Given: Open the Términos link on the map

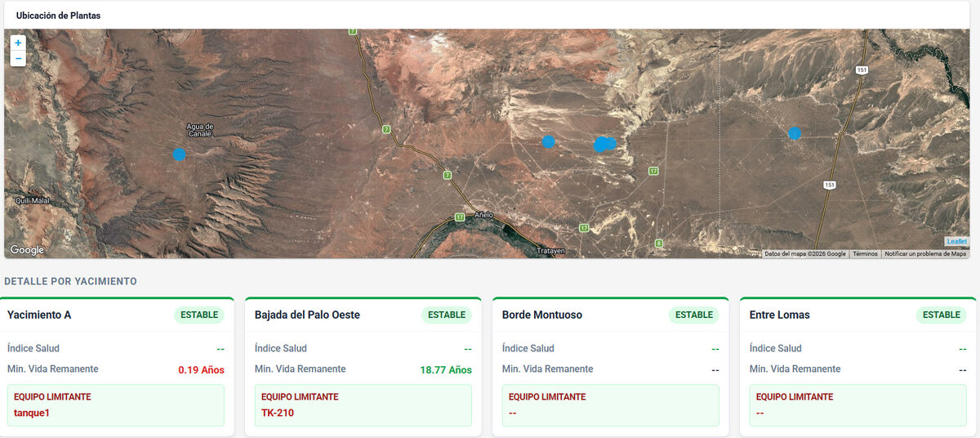Looking at the screenshot, I should pyautogui.click(x=865, y=254).
